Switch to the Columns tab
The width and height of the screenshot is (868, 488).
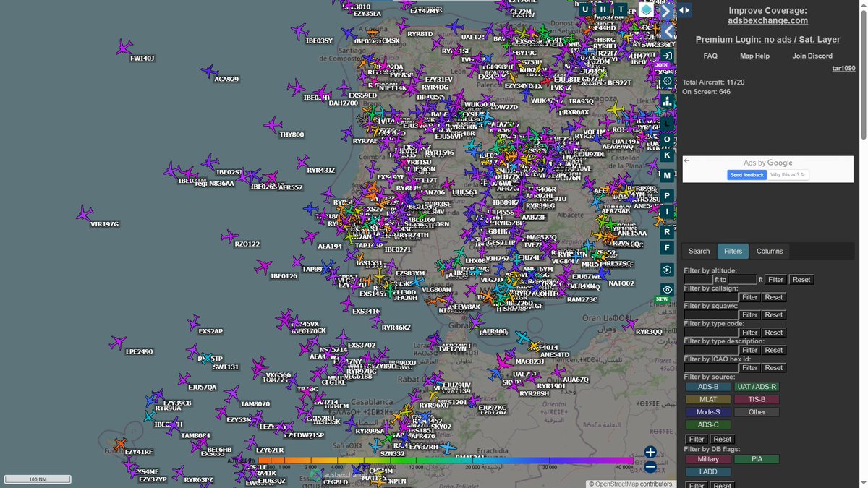point(770,251)
